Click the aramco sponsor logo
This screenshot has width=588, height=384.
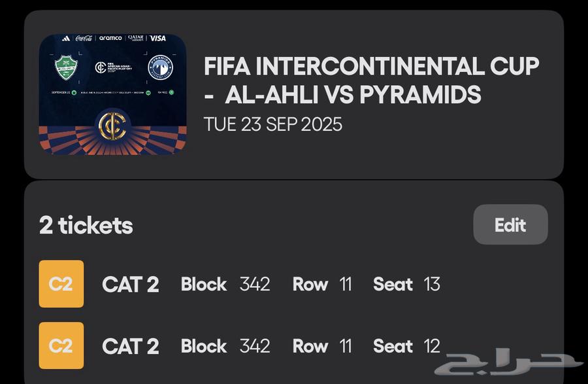110,39
